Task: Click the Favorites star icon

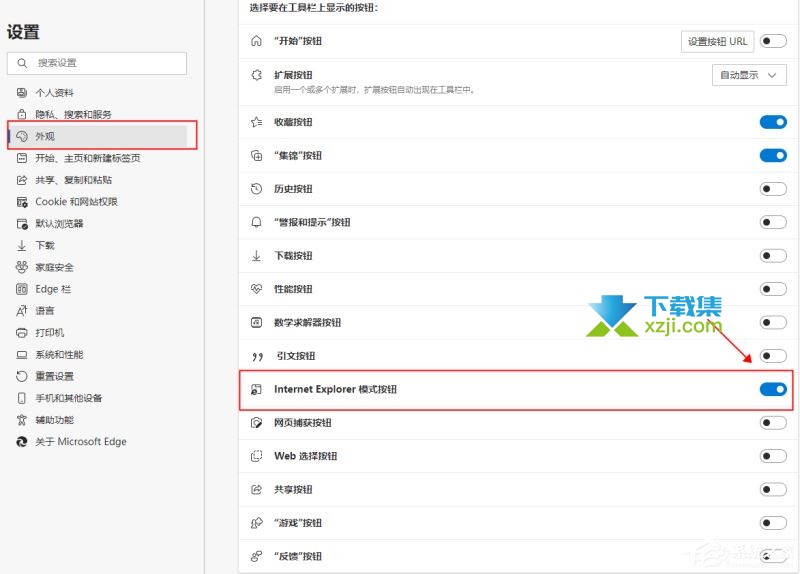Action: (256, 122)
